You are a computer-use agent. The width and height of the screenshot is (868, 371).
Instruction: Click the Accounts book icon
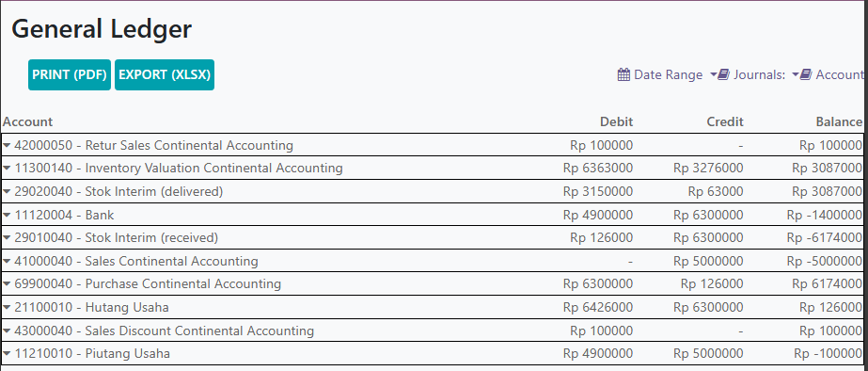[x=806, y=74]
